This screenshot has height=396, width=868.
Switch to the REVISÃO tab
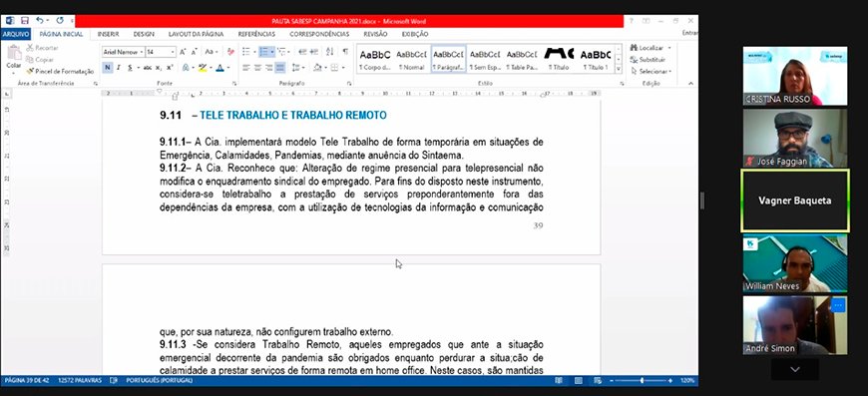[x=375, y=34]
